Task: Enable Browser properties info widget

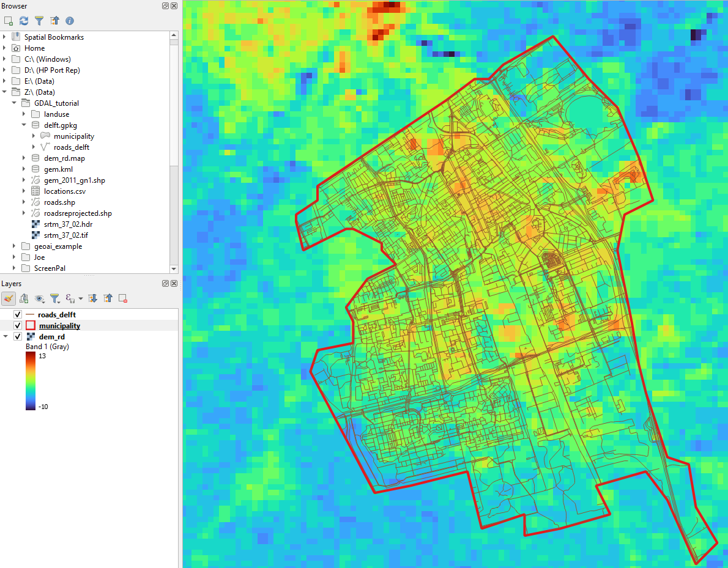Action: click(x=70, y=21)
